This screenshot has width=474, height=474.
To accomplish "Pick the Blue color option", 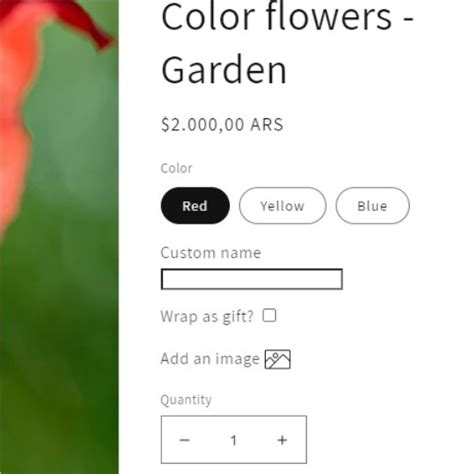I will click(372, 206).
